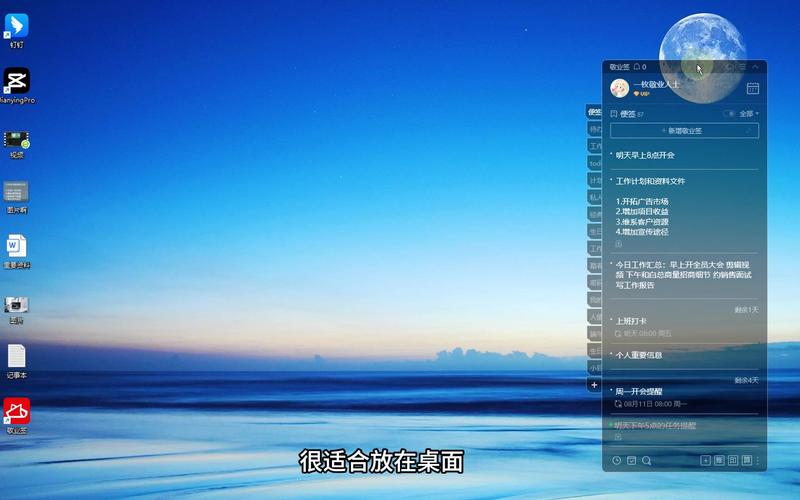Launch the red 敬业签 desktop shortcut
Screen dimensions: 800x500
(x=16, y=416)
